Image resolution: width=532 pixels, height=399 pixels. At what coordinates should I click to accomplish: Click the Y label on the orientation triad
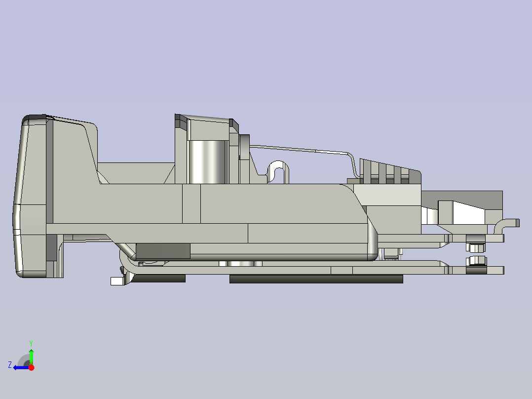tap(31, 343)
